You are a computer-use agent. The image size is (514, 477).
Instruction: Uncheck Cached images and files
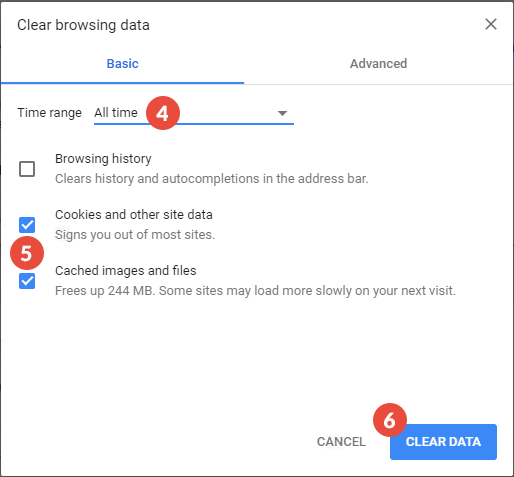[27, 281]
